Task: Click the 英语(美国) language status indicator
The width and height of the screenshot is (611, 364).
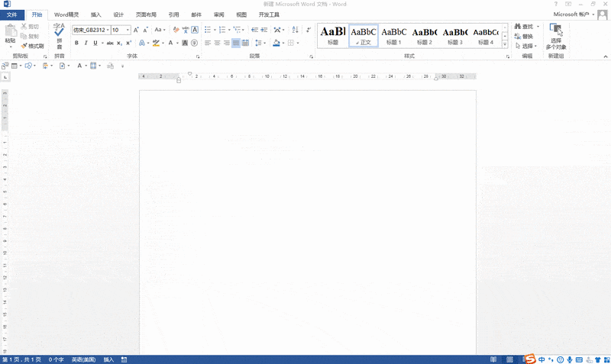Action: pyautogui.click(x=82, y=359)
